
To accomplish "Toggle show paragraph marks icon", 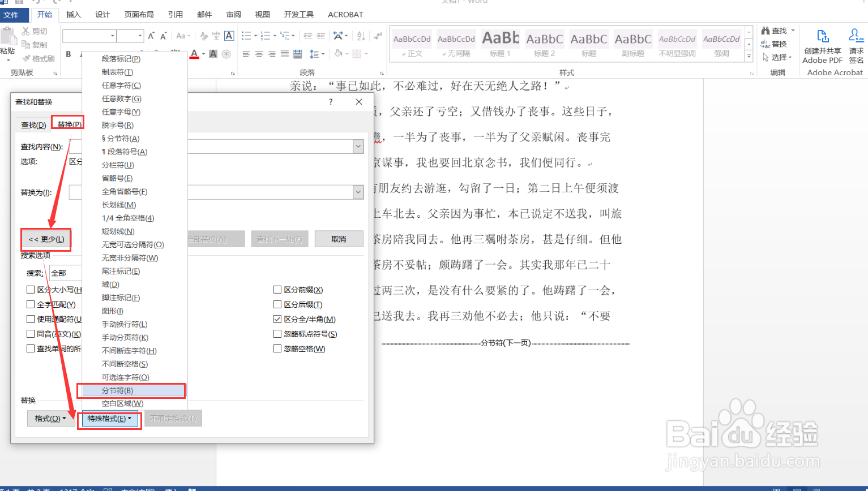I will pyautogui.click(x=378, y=36).
